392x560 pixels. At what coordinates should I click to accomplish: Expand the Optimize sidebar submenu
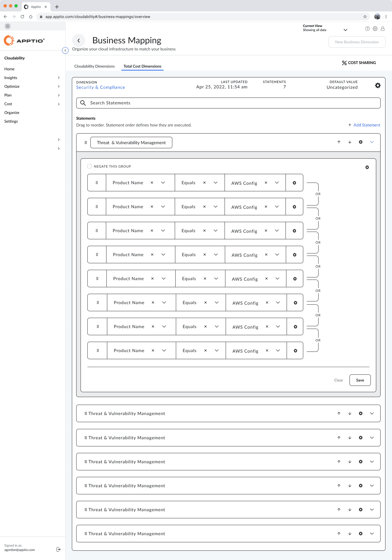tap(59, 86)
